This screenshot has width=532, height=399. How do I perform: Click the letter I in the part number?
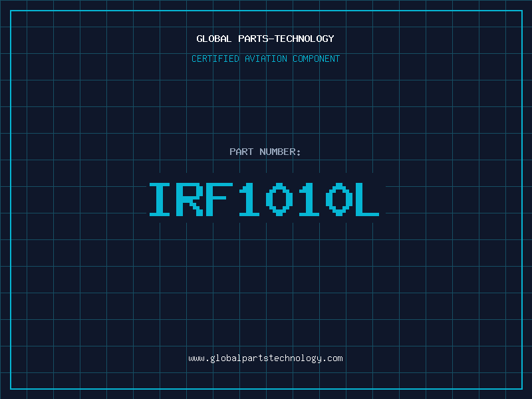[160, 199]
